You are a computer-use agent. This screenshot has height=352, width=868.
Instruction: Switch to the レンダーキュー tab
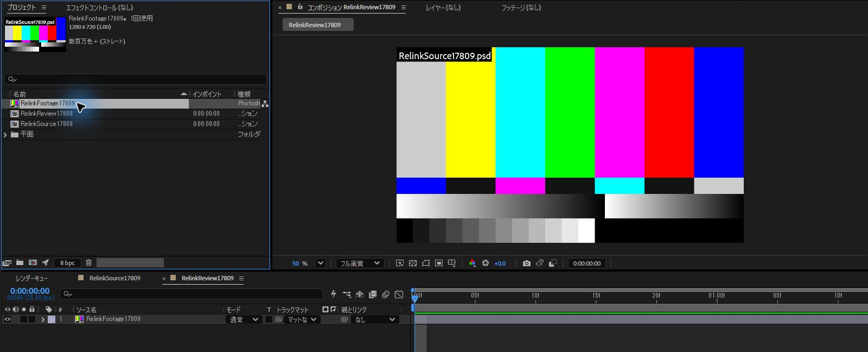[31, 278]
